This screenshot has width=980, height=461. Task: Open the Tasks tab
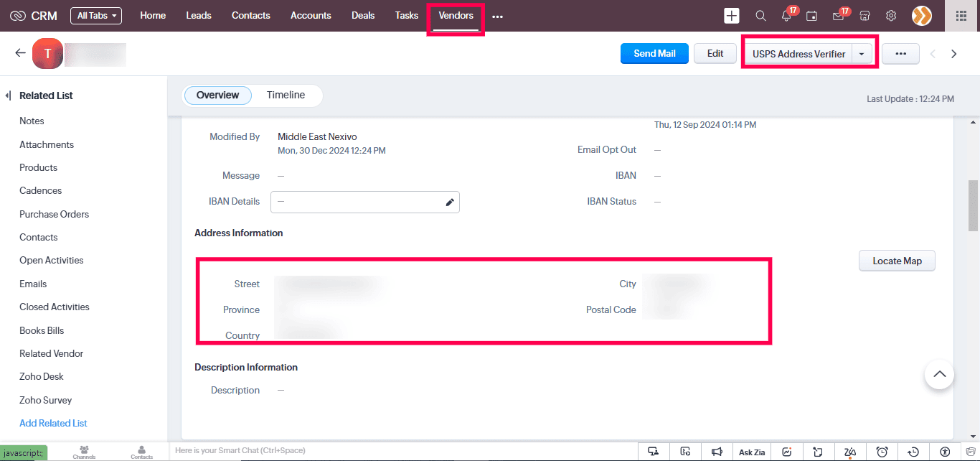click(407, 15)
